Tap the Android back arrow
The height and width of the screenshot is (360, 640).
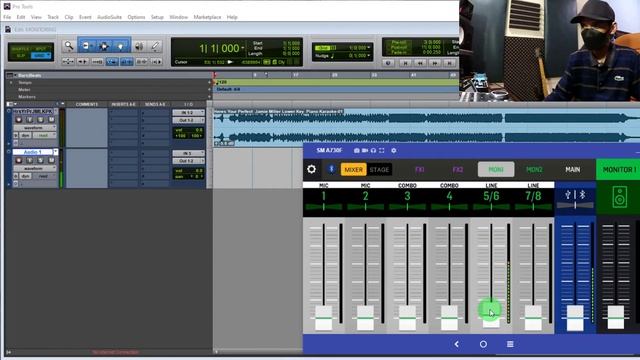pyautogui.click(x=457, y=344)
